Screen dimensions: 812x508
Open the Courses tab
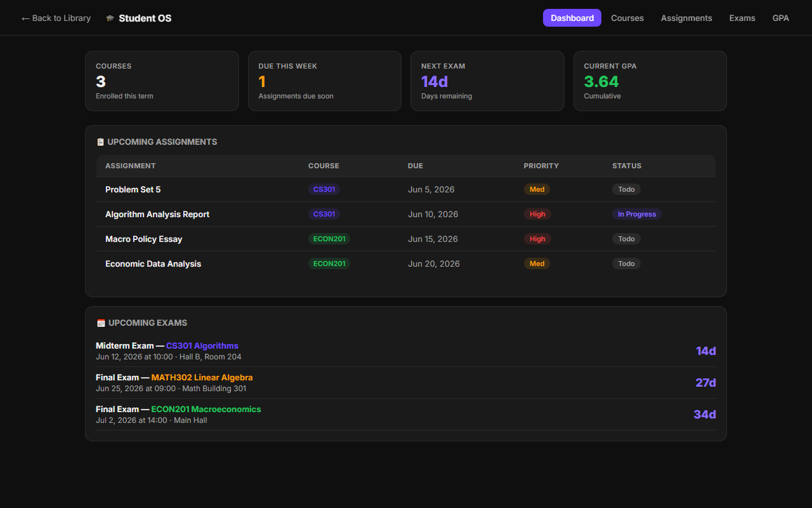627,18
